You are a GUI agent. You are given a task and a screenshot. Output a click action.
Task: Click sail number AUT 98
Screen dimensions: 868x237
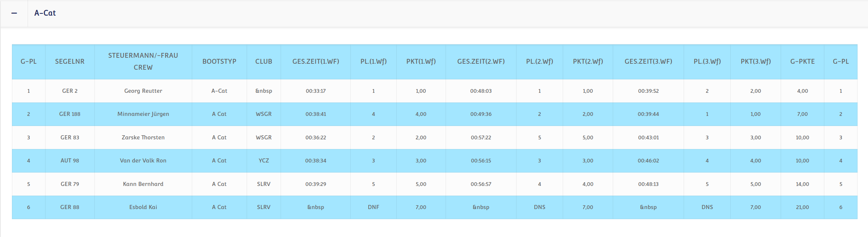point(70,161)
